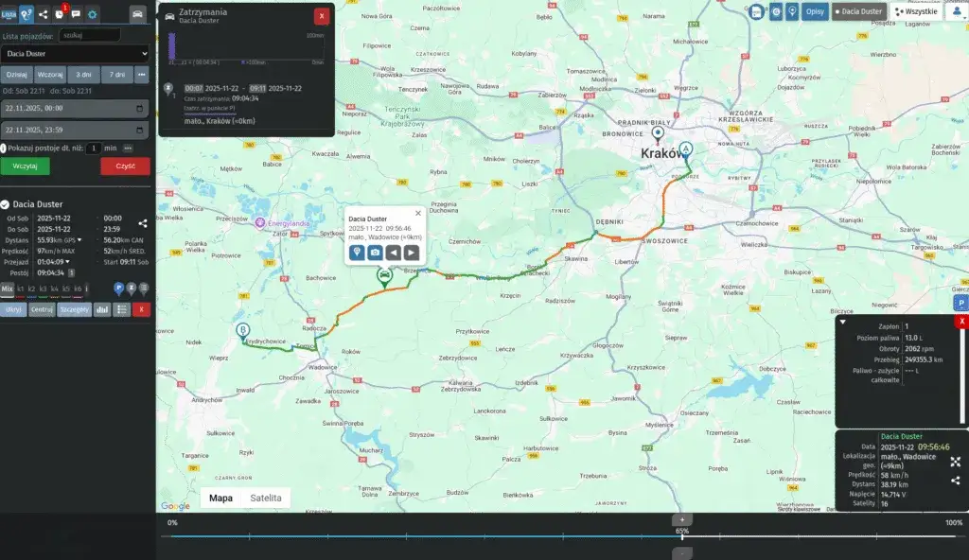The height and width of the screenshot is (560, 969).
Task: Toggle the Z stops markers icon
Action: pyautogui.click(x=131, y=288)
